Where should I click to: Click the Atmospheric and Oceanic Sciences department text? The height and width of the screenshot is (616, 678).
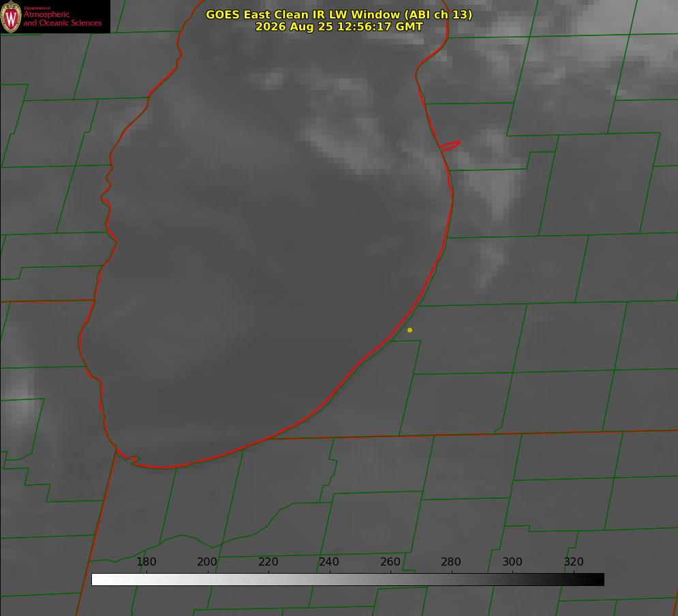[62, 17]
